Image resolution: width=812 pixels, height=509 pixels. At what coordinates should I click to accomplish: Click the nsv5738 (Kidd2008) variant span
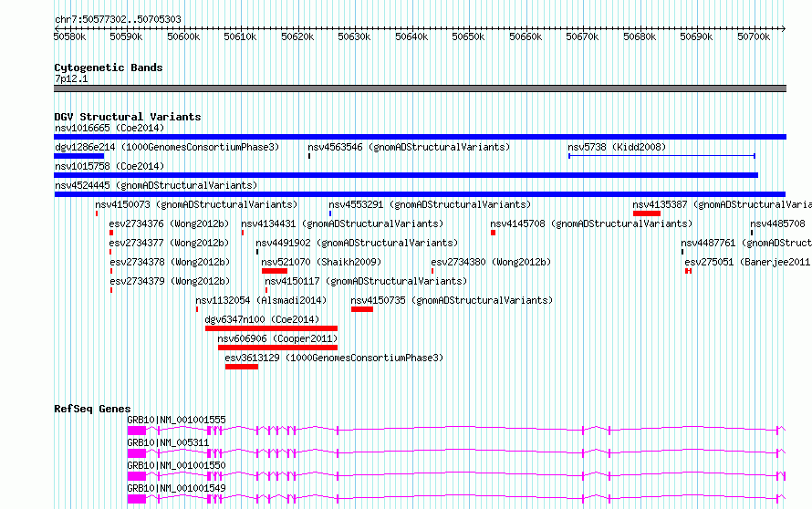pos(661,156)
